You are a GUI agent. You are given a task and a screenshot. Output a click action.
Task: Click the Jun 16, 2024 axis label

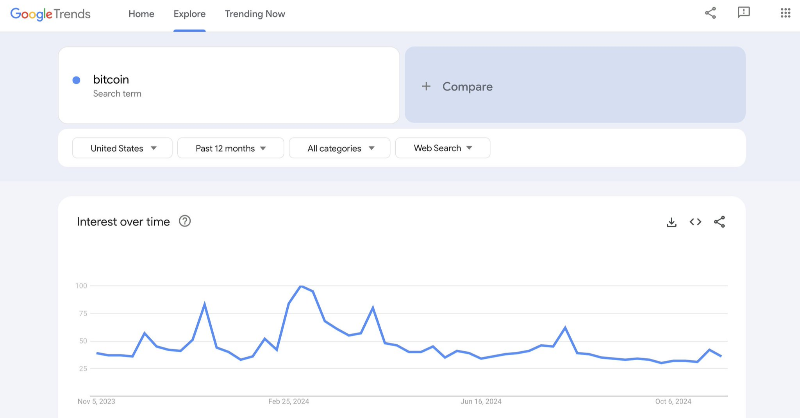tap(481, 402)
